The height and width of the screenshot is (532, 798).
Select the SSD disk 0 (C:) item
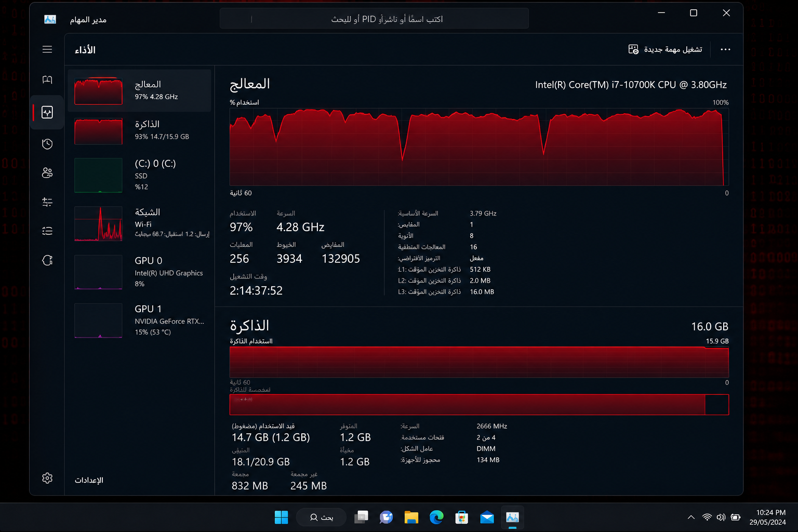pyautogui.click(x=140, y=175)
